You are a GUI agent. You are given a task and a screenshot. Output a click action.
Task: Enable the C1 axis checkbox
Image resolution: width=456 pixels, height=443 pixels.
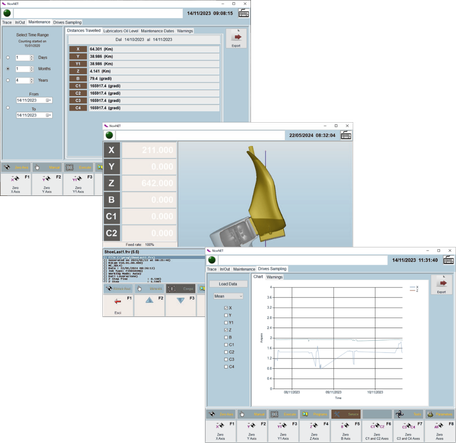(x=226, y=345)
